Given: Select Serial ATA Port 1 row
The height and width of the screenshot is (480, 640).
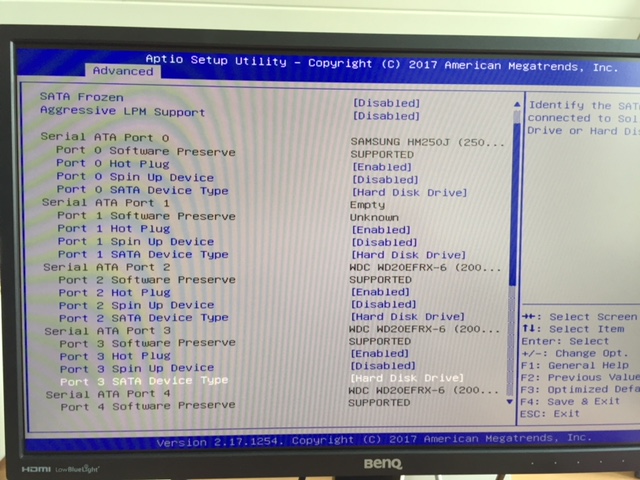Looking at the screenshot, I should pyautogui.click(x=106, y=203).
